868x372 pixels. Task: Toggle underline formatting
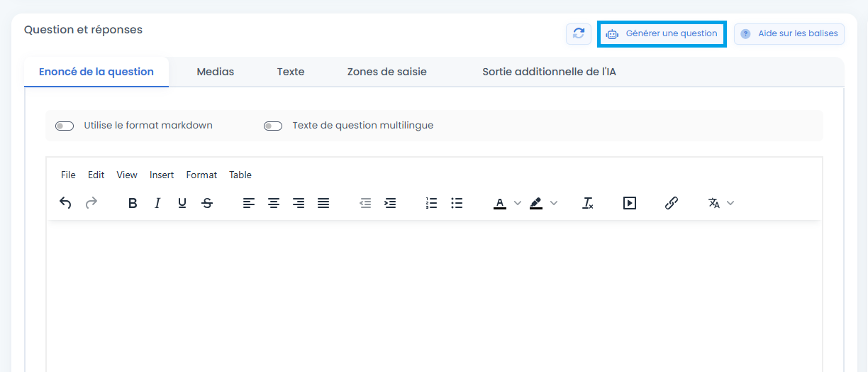tap(182, 203)
